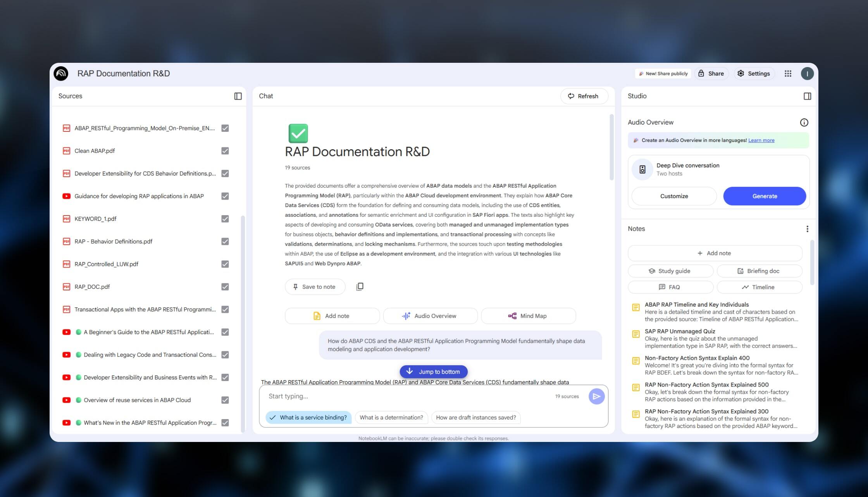Collapse the Studio panel icon
Image resolution: width=868 pixels, height=497 pixels.
coord(807,96)
